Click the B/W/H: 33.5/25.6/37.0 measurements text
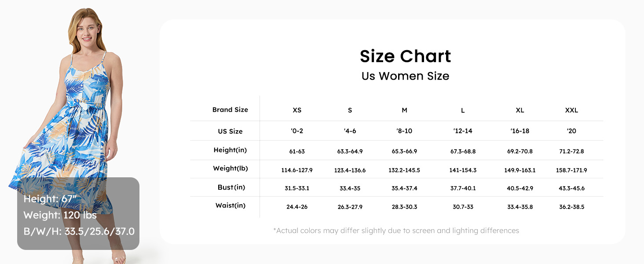644x264 pixels. 79,231
